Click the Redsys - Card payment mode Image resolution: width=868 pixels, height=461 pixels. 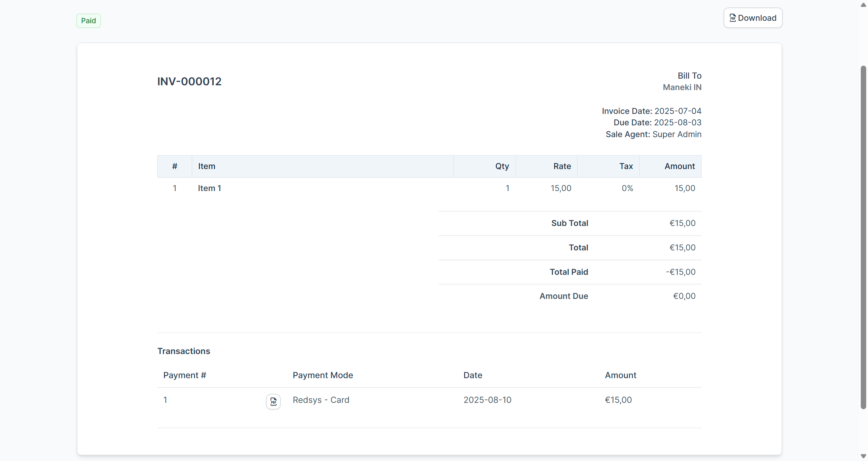[x=321, y=400]
